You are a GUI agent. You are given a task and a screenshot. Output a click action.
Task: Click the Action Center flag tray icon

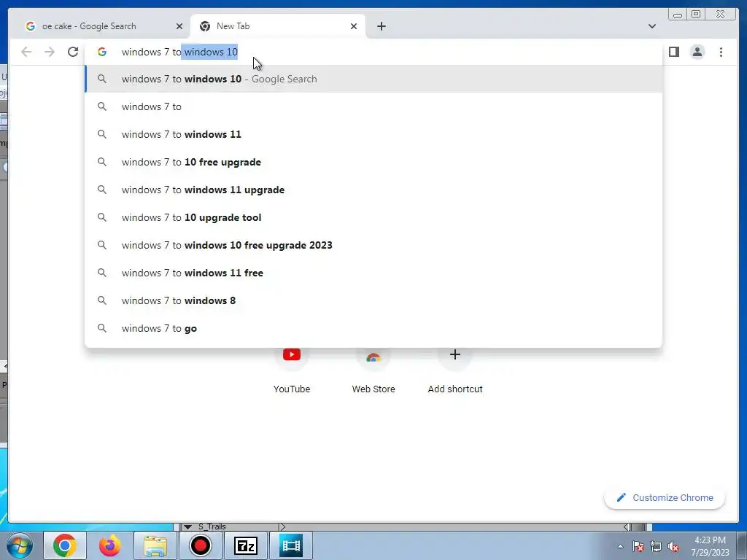tap(638, 547)
